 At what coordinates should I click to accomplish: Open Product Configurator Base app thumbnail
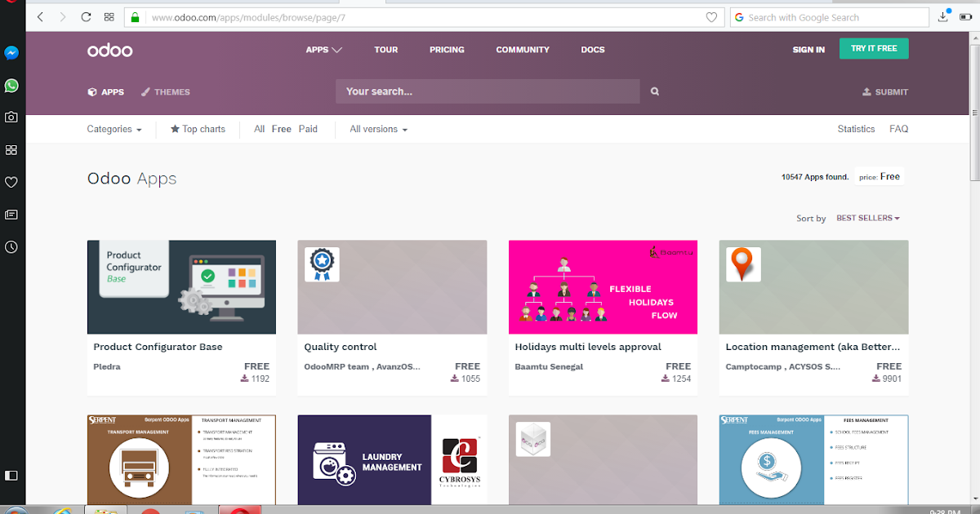tap(181, 287)
